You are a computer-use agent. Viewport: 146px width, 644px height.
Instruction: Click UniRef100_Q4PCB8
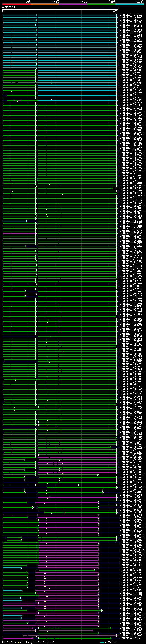coord(131,216)
